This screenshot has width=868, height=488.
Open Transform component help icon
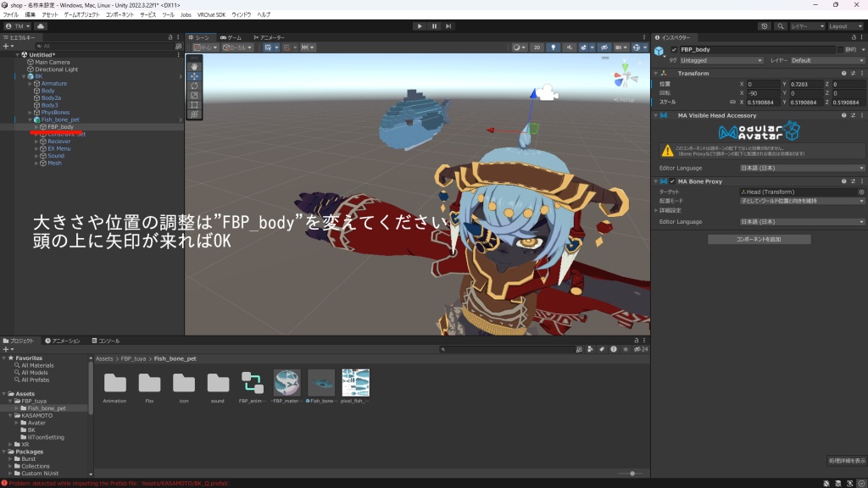(843, 73)
